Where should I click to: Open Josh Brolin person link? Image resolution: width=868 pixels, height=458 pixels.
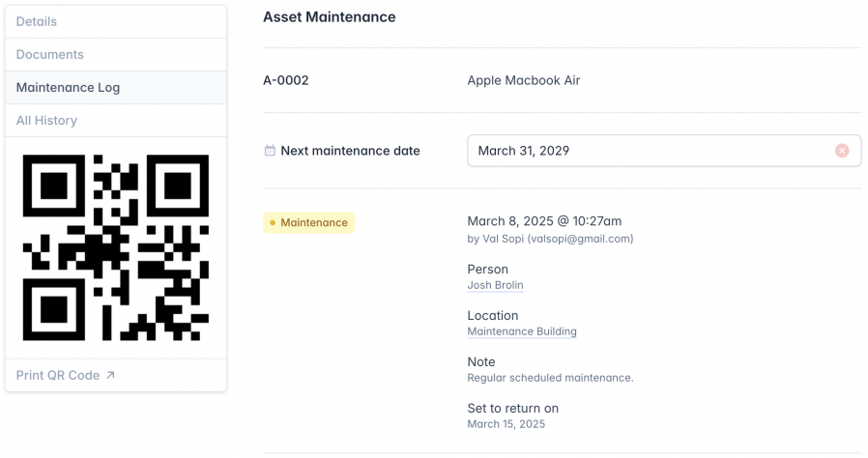[x=495, y=285]
